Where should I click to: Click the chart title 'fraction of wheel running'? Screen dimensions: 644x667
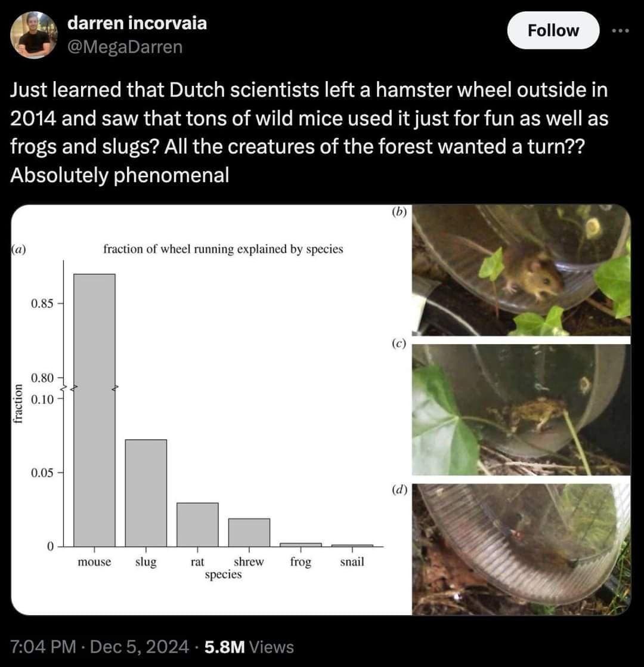tap(223, 249)
